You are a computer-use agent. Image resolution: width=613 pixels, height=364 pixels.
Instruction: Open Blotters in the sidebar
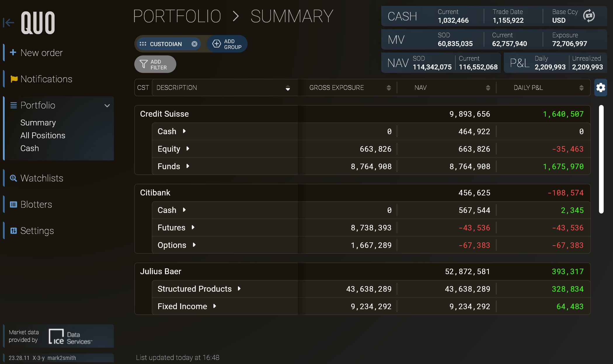click(x=36, y=204)
